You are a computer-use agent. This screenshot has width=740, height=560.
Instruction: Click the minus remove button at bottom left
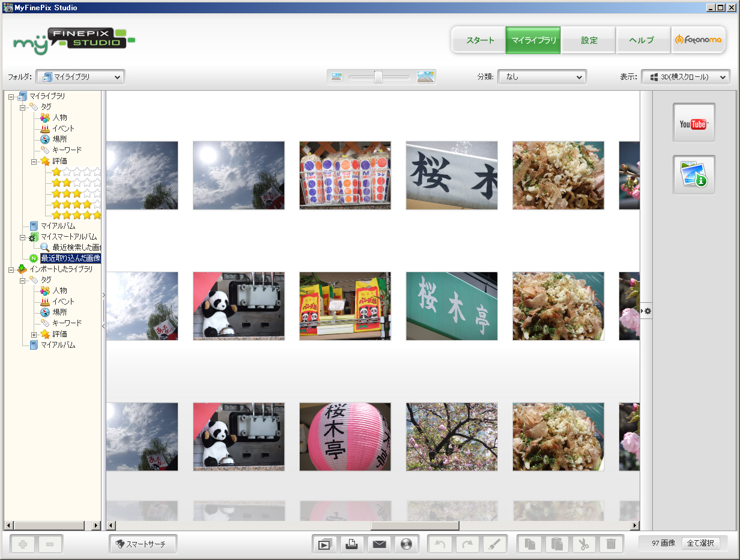pos(50,544)
